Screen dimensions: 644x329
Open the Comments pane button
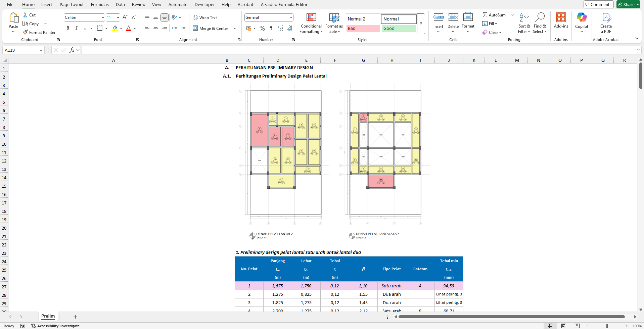(x=598, y=4)
